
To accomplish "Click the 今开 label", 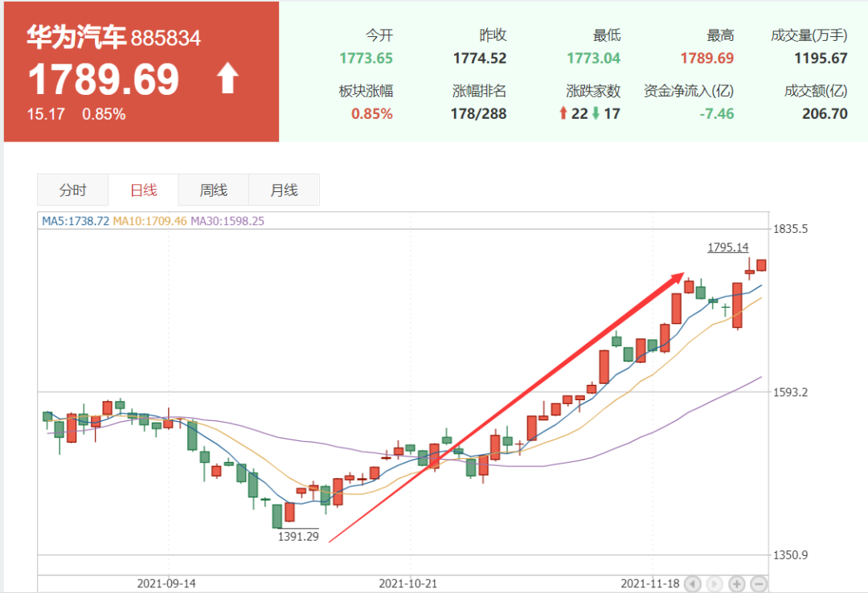I will [x=379, y=35].
